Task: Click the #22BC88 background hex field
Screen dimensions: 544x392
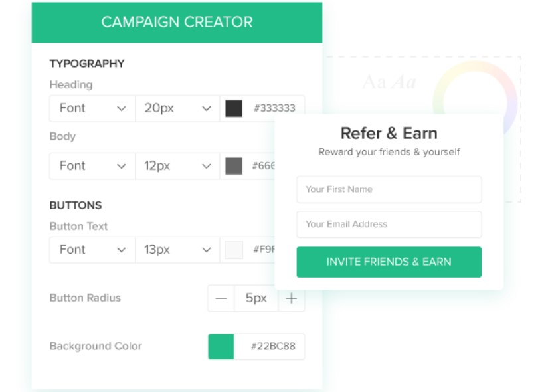Action: 270,347
